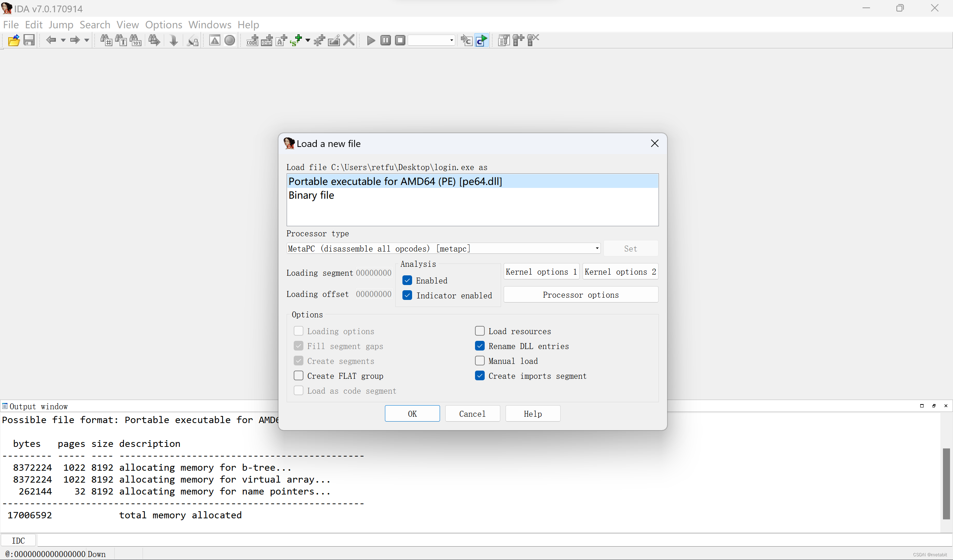Screen dimensions: 953x560
Task: Toggle Create imports segment checkbox
Action: (x=480, y=375)
